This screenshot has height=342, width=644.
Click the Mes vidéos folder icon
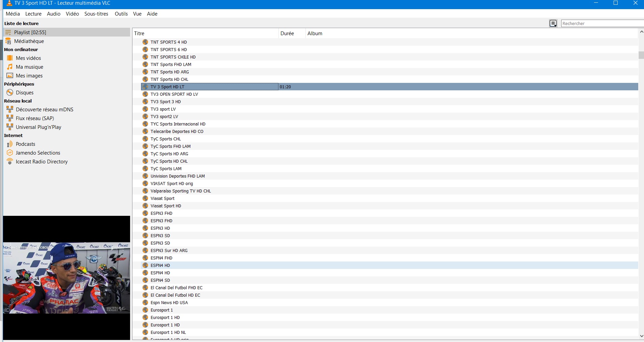(10, 58)
